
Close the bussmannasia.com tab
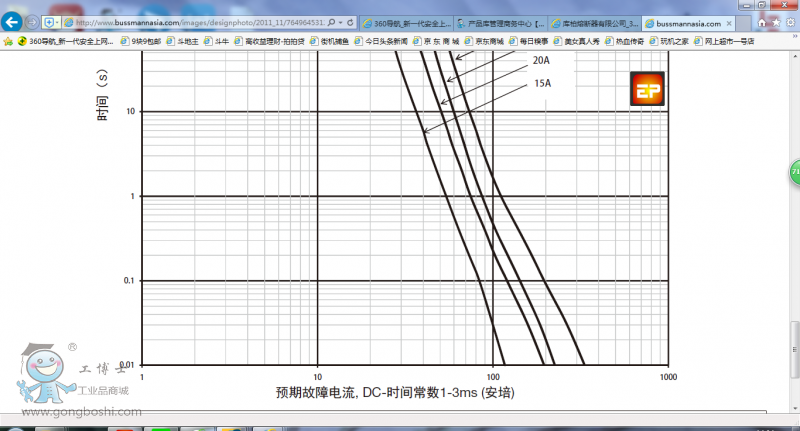click(x=729, y=22)
